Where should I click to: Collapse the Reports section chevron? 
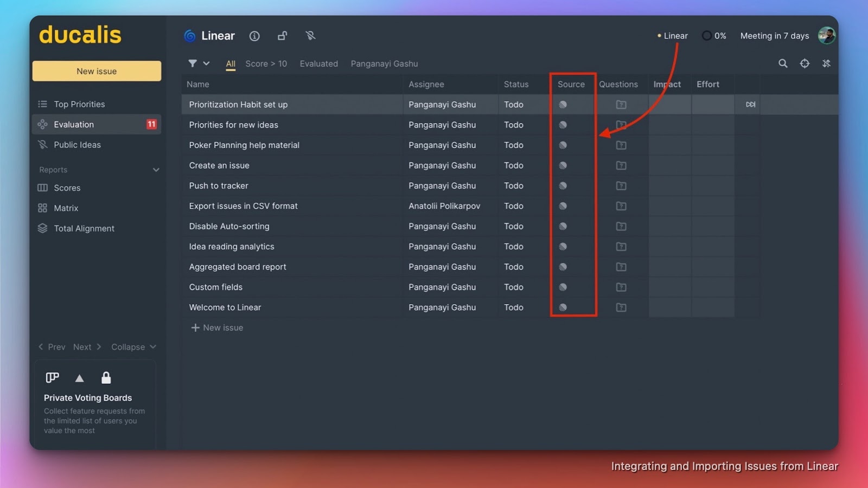(x=156, y=170)
